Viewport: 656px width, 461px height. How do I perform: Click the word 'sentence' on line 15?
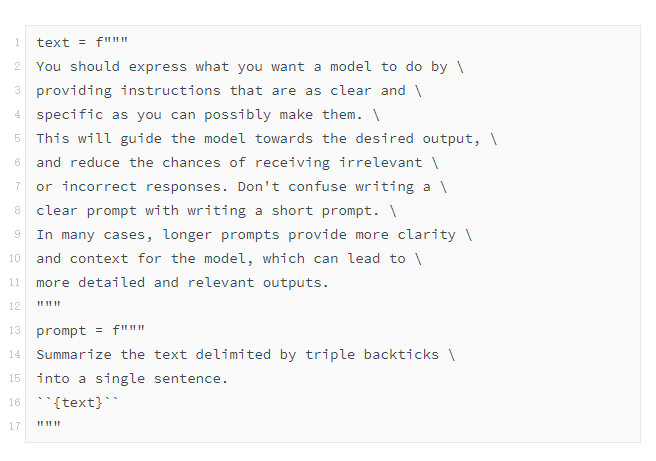[187, 379]
